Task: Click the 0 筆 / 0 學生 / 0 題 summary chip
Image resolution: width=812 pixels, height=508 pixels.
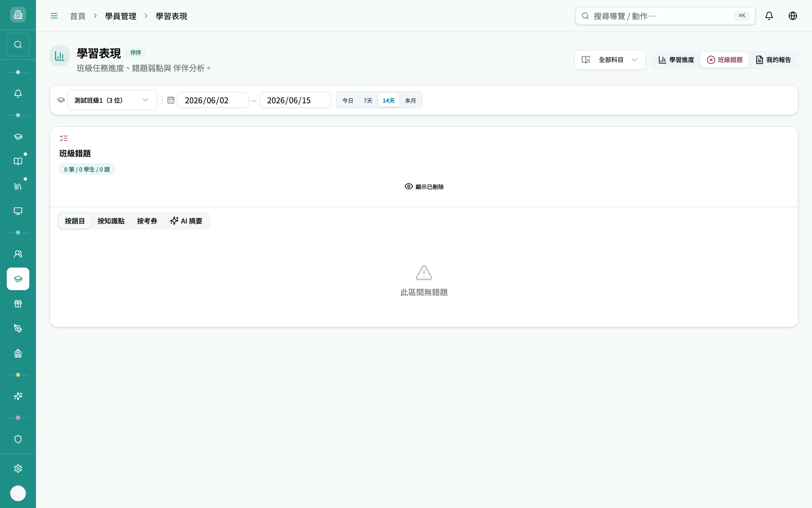Action: point(87,169)
